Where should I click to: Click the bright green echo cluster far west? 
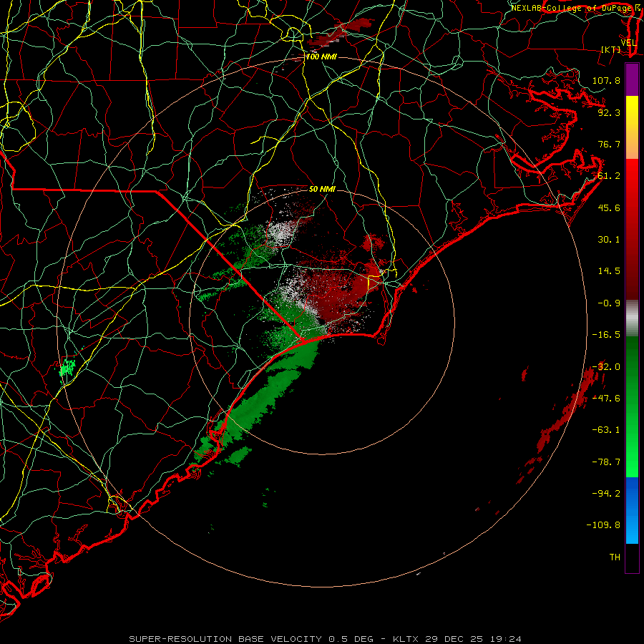pos(68,368)
